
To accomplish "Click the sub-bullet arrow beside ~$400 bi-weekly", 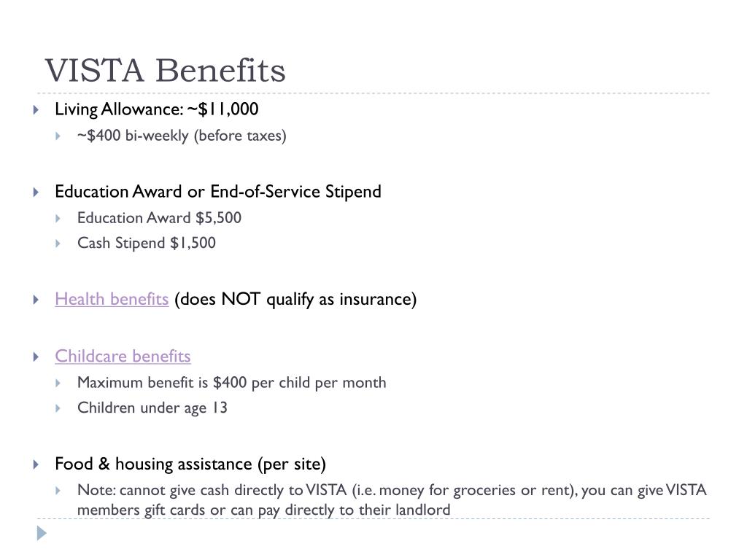I will pos(58,136).
